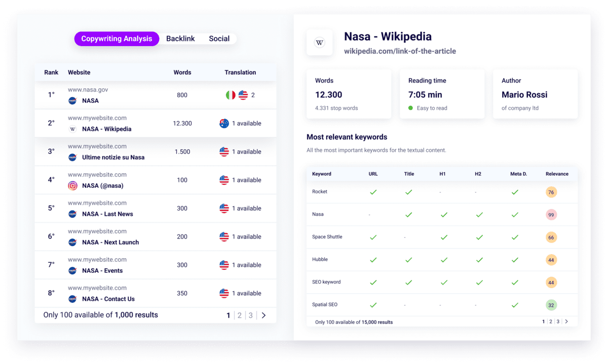This screenshot has width=608, height=364.
Task: Click the Meta D. checkmark for Spatial SEO
Action: [x=515, y=305]
